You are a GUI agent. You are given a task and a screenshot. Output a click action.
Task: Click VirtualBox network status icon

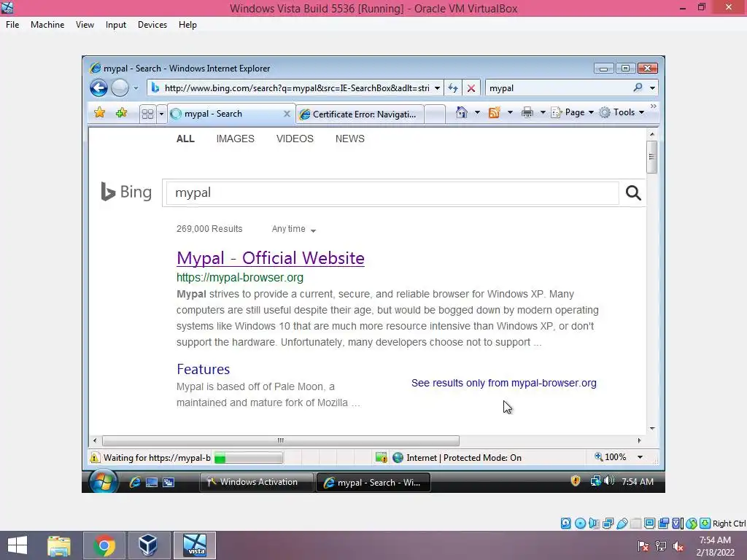click(x=608, y=524)
